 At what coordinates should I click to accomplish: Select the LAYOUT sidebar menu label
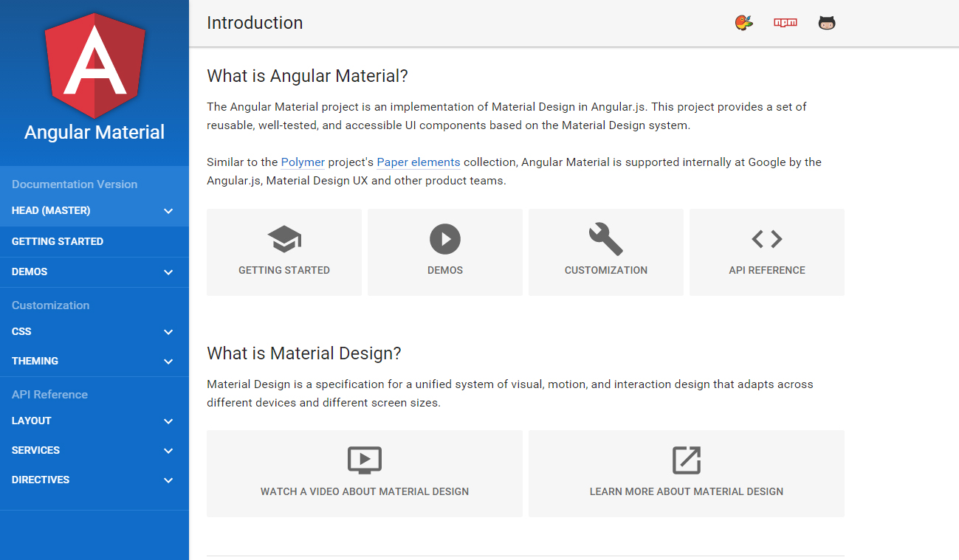tap(32, 421)
